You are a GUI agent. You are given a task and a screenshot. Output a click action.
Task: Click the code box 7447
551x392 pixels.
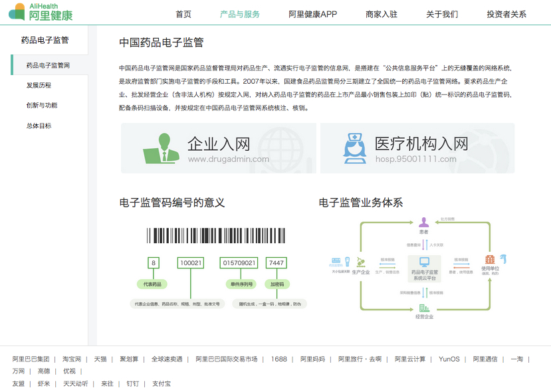(x=276, y=262)
